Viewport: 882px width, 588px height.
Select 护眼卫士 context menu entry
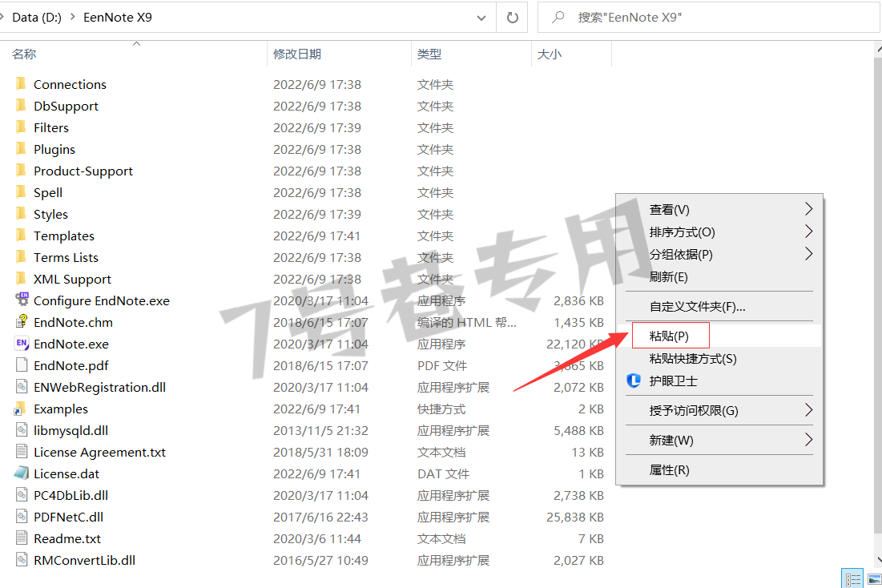673,381
